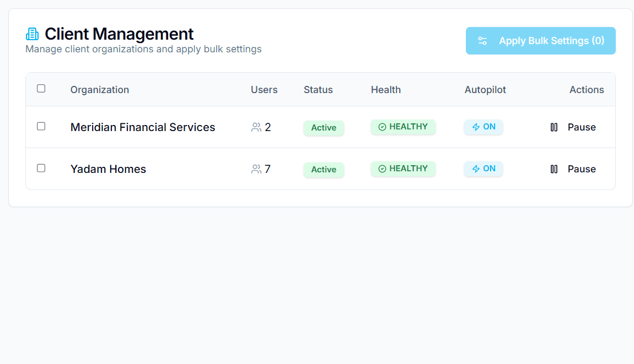The width and height of the screenshot is (634, 364).
Task: Click the Active status badge for Meridian
Action: [324, 127]
